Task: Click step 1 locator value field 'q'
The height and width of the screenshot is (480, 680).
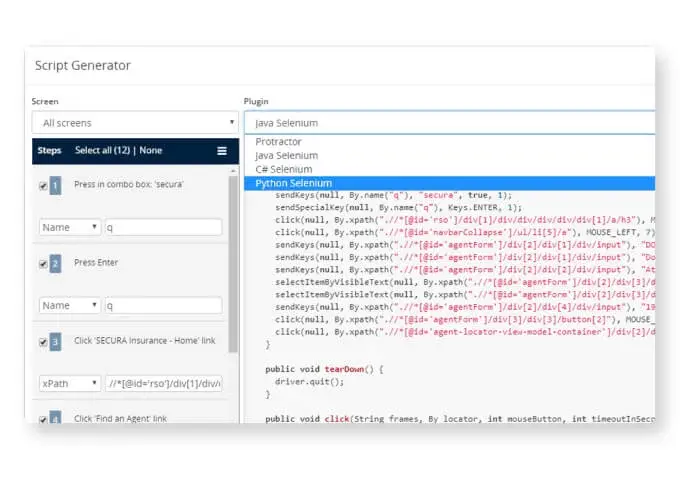Action: (x=163, y=227)
